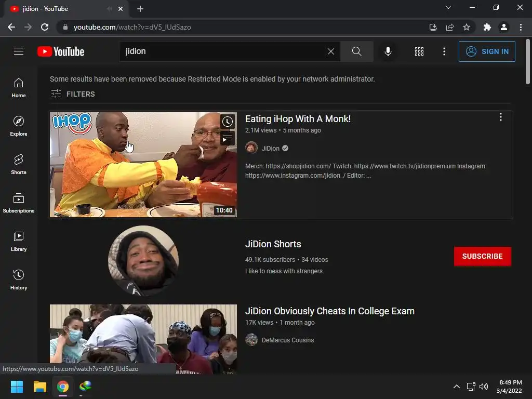
Task: Click the SIGN IN button
Action: tap(487, 51)
